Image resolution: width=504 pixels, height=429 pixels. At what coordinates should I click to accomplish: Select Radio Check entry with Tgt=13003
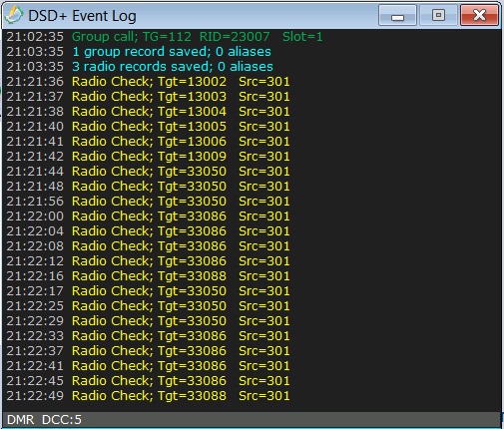click(x=148, y=97)
